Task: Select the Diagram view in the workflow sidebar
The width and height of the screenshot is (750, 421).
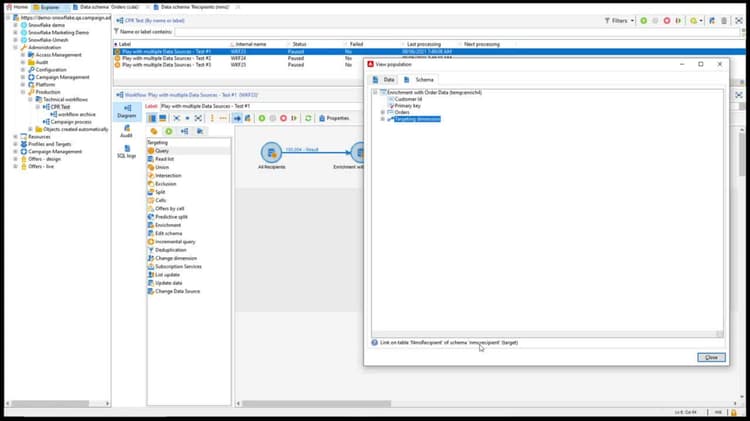Action: (x=127, y=111)
